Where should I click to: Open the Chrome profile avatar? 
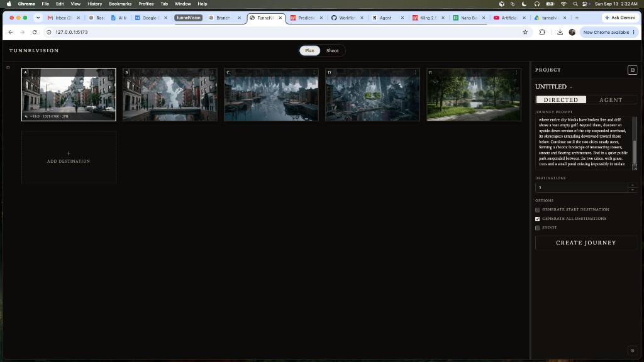point(572,32)
